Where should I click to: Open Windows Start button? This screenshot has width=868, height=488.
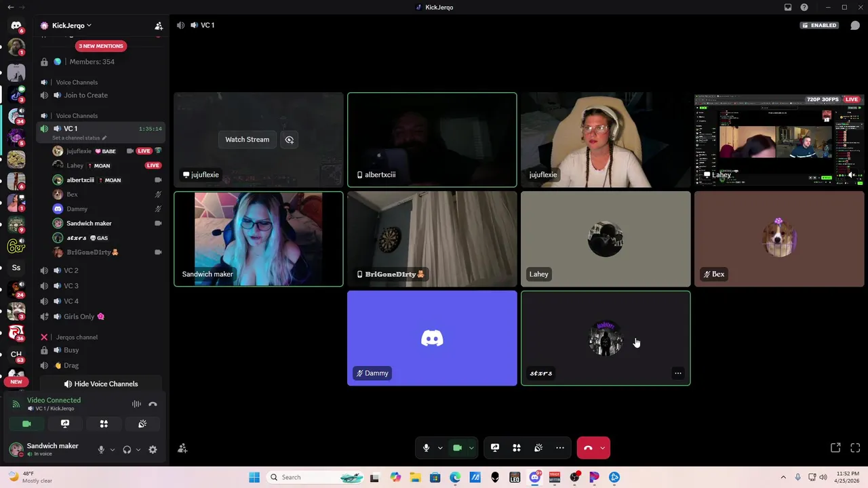[x=254, y=477]
